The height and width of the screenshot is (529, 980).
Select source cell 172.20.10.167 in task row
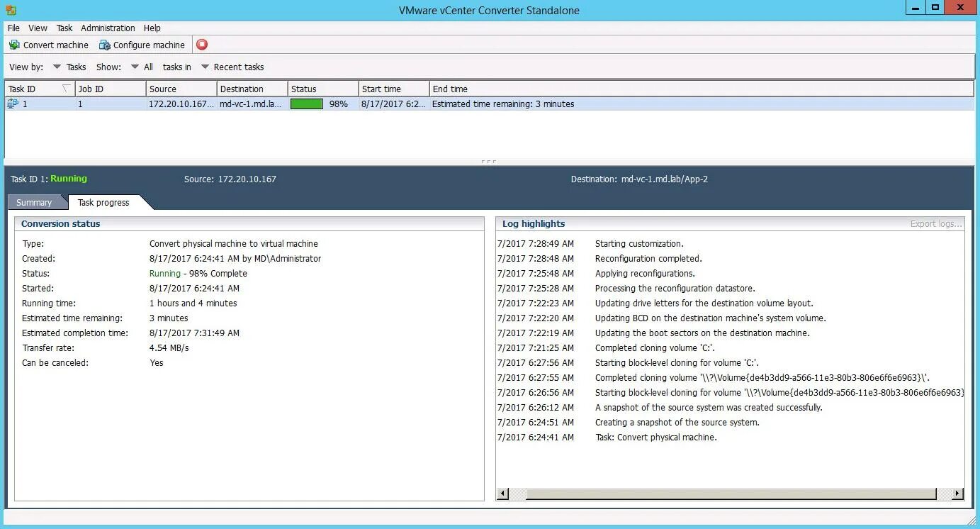[181, 104]
